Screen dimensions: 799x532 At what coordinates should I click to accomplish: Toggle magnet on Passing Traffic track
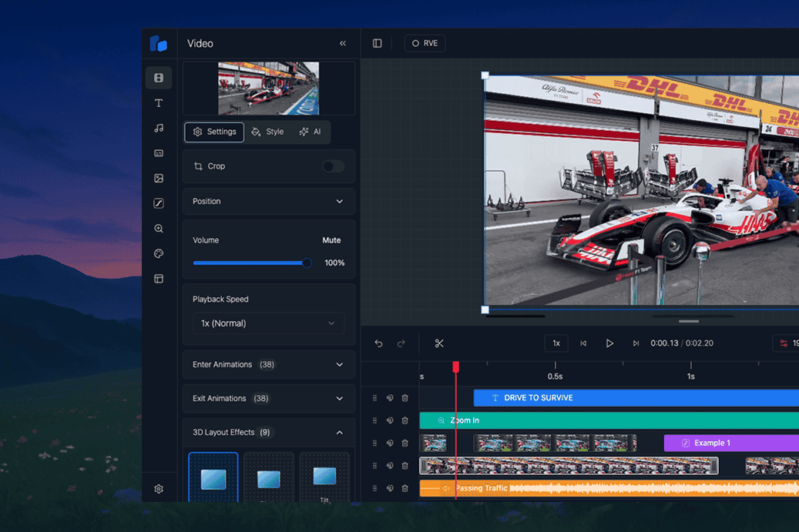coord(390,488)
